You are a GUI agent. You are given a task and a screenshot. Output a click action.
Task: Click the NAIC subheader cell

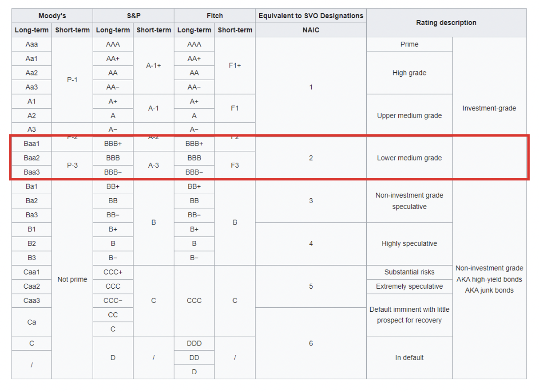[311, 30]
